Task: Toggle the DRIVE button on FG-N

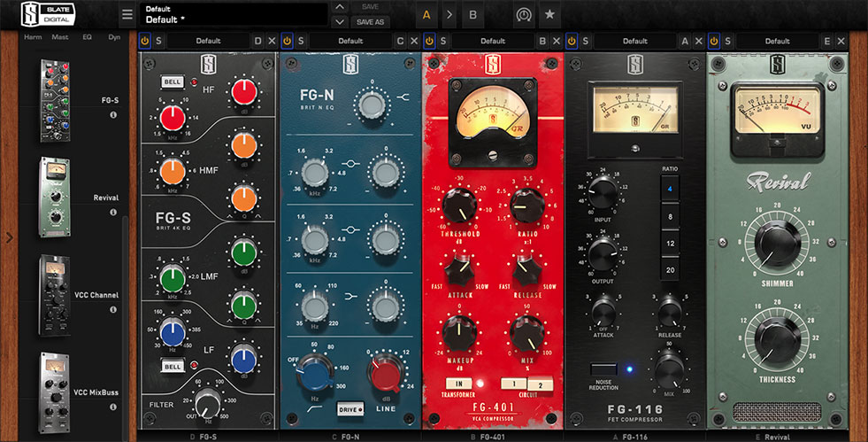Action: tap(350, 409)
